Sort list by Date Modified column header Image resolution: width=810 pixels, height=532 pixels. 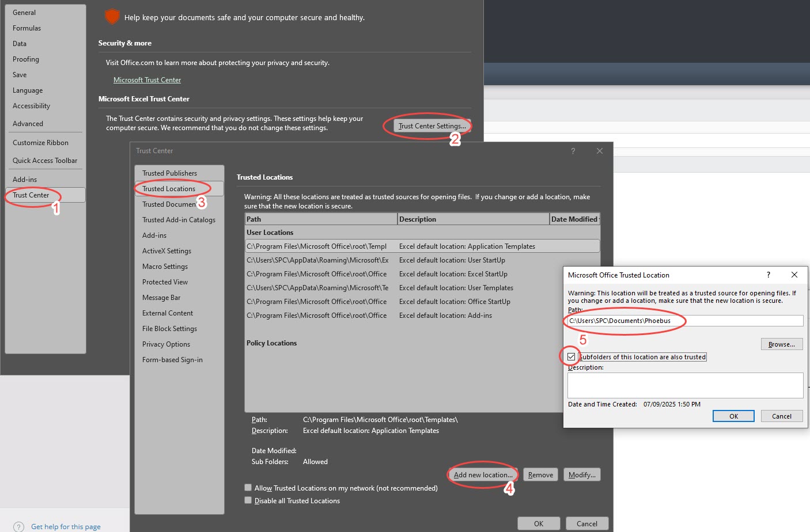tap(574, 219)
